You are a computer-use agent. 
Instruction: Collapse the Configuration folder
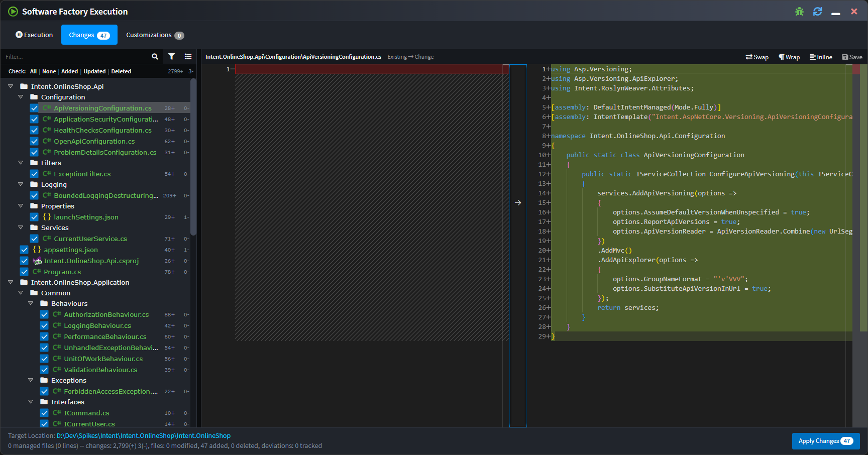click(21, 97)
